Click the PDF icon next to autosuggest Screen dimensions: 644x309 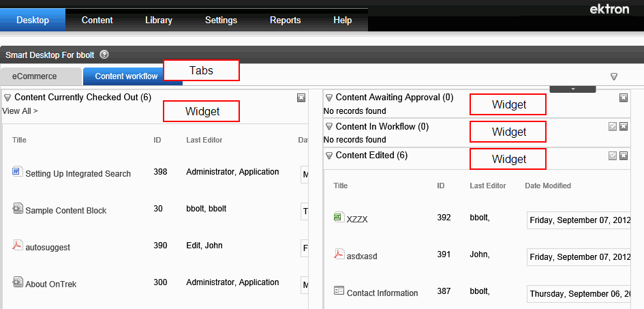[17, 245]
